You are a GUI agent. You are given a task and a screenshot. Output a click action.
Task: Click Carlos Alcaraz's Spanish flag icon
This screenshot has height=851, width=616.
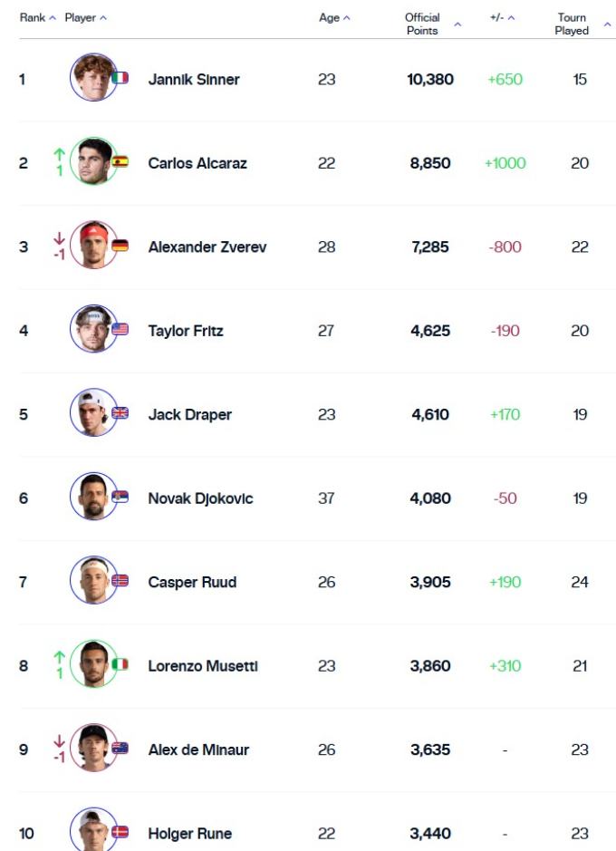tap(120, 162)
